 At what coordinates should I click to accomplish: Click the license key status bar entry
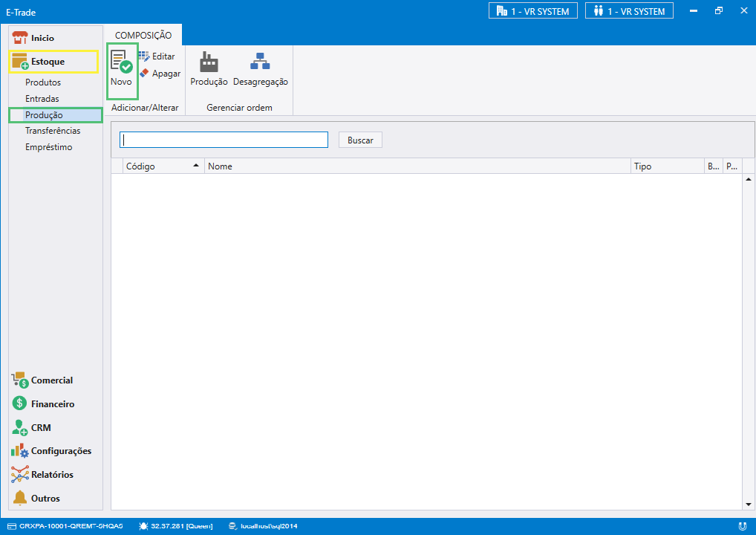(65, 526)
